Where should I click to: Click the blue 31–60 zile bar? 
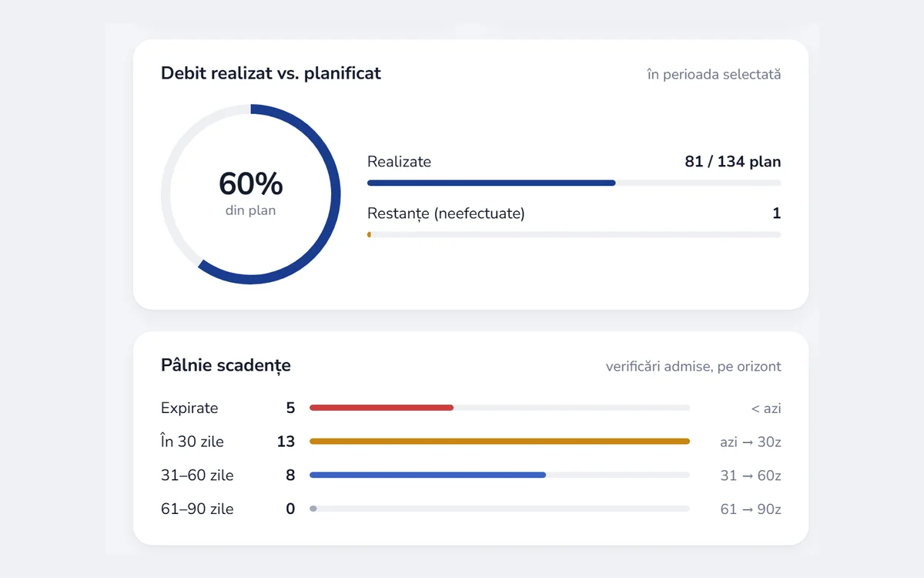[427, 475]
